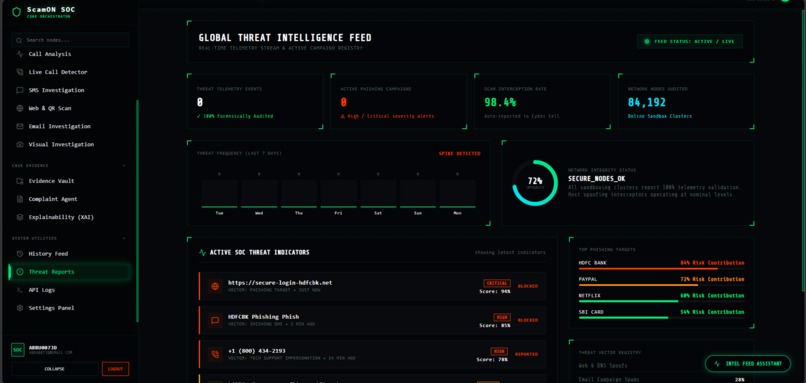Image resolution: width=806 pixels, height=383 pixels.
Task: Click the SOC user avatar badge
Action: (17, 350)
